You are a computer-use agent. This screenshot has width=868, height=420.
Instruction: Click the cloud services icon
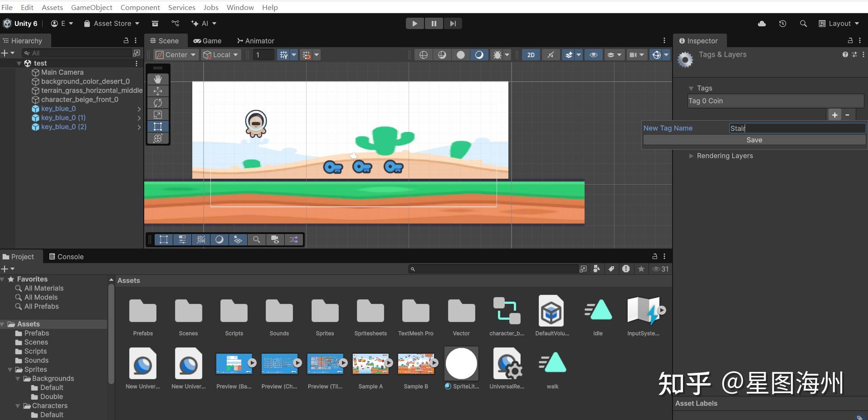coord(762,24)
